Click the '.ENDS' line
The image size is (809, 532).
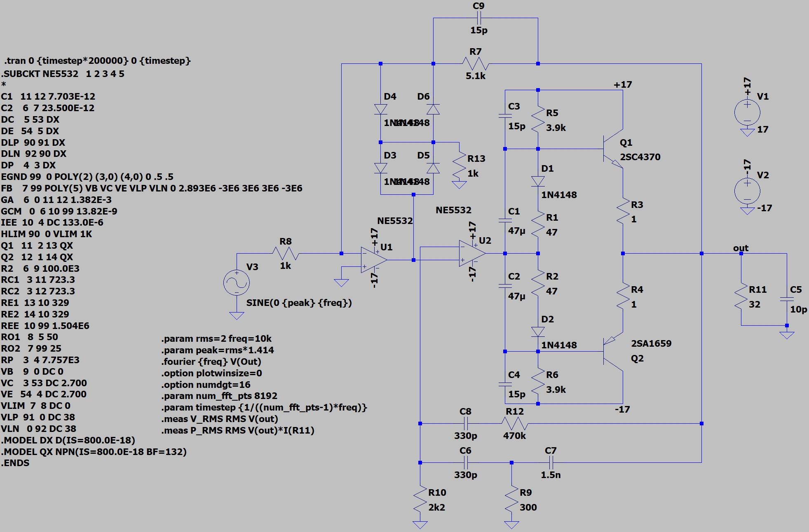(x=15, y=463)
